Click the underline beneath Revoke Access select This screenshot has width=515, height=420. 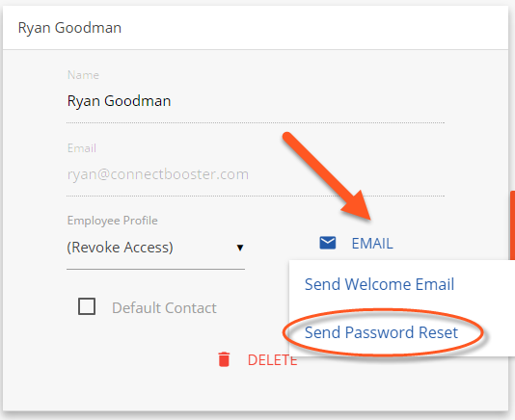pos(155,269)
